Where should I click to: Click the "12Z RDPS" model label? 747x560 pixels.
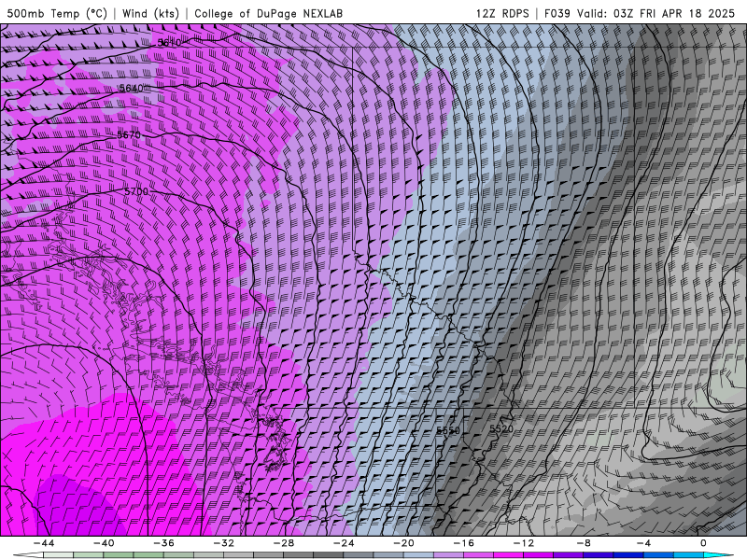502,13
